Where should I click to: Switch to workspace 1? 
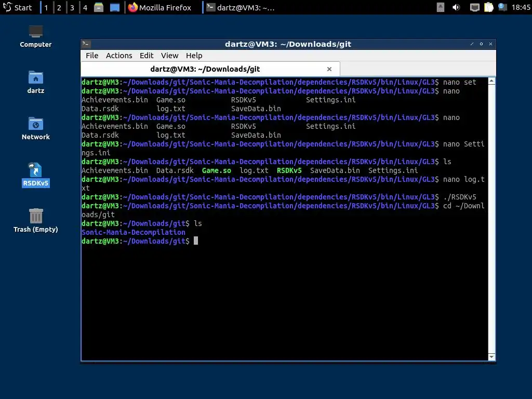click(x=46, y=7)
